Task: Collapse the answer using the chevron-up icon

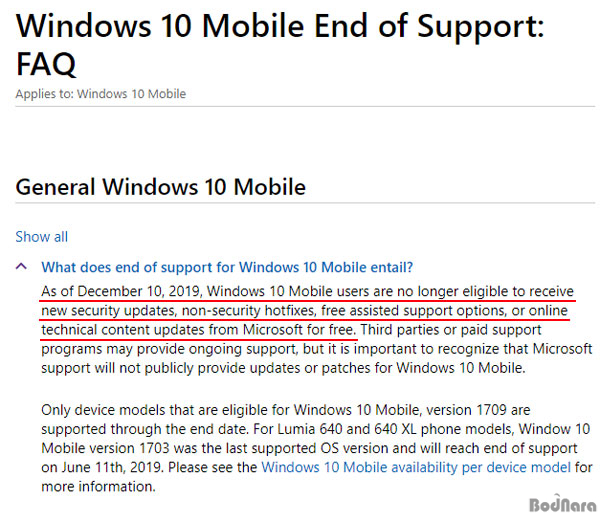Action: pos(21,266)
